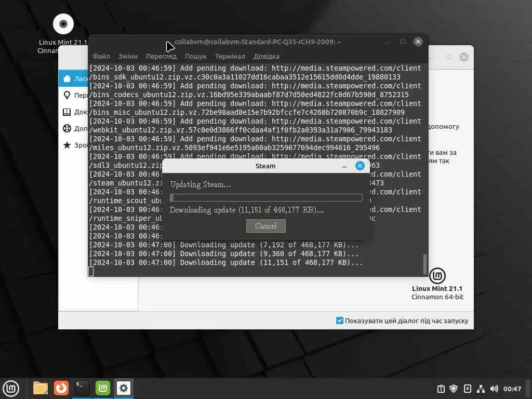Open the Linux Mint start menu
532x399 pixels.
point(11,389)
